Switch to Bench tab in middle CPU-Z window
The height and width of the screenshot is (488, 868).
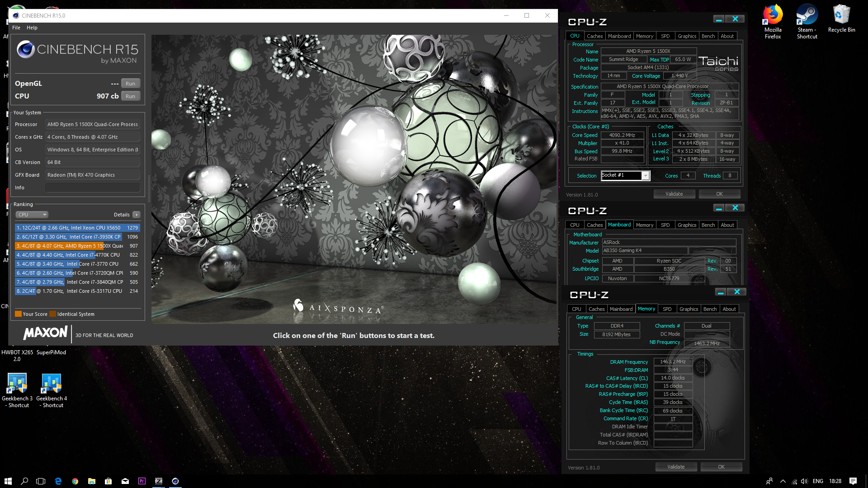tap(708, 225)
